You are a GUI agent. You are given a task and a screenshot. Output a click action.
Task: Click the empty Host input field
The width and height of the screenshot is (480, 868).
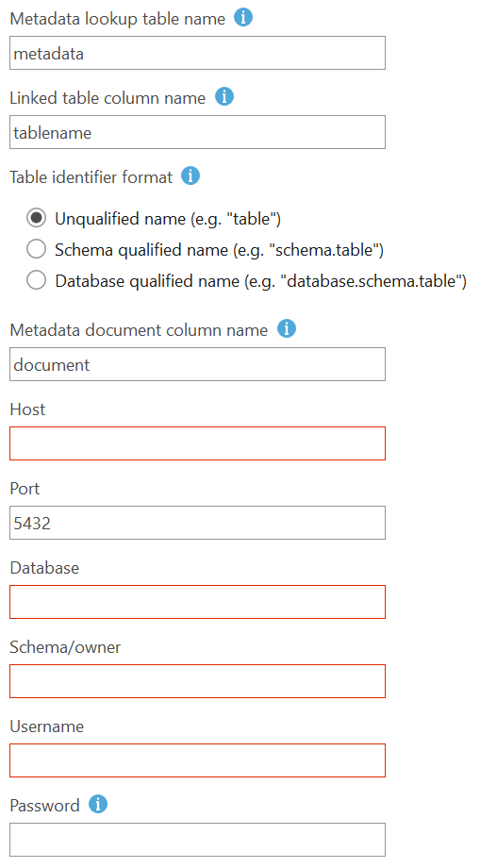point(197,443)
